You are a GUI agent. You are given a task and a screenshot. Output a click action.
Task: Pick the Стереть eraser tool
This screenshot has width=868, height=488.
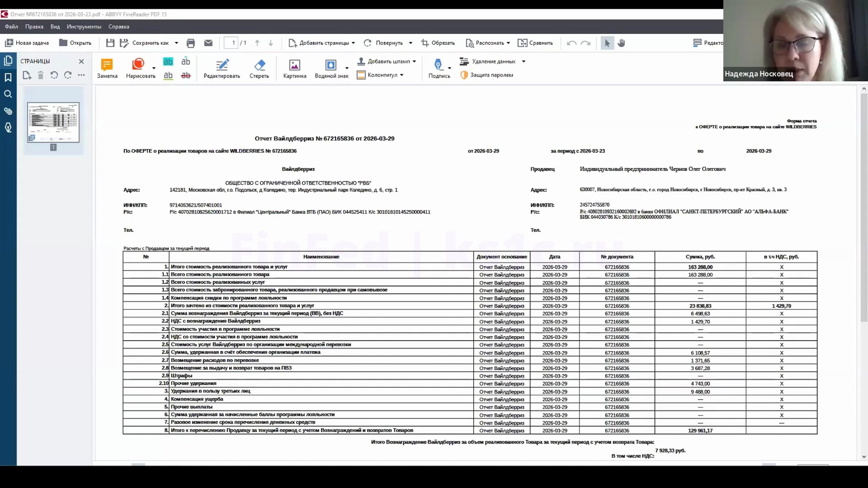coord(259,69)
